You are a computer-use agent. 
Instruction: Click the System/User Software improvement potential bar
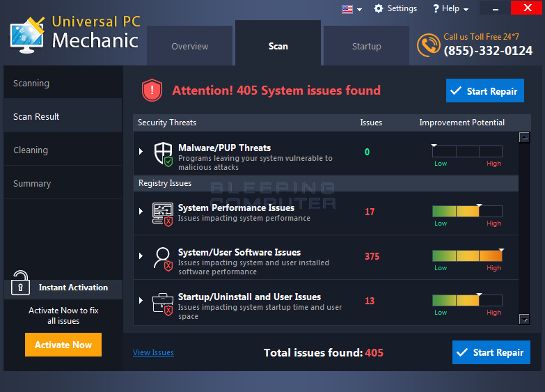(467, 256)
